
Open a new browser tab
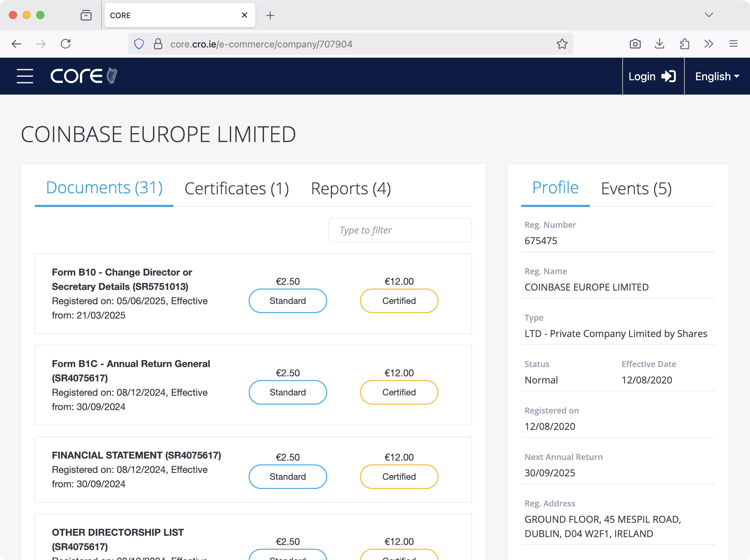tap(270, 15)
